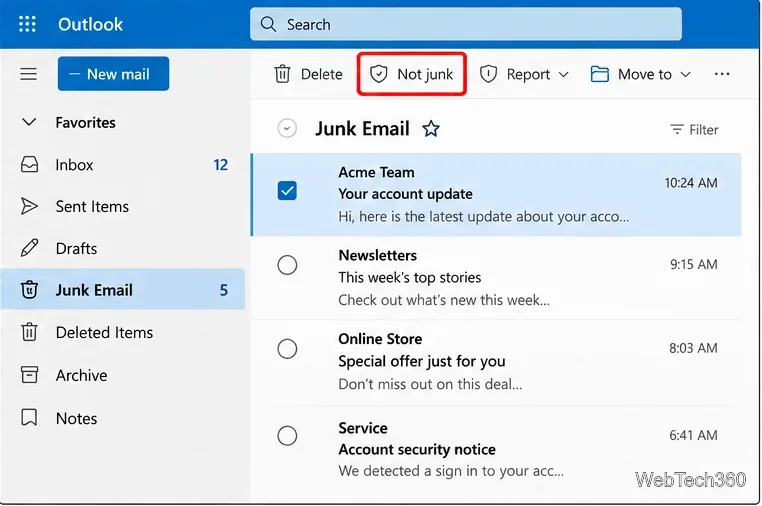Viewport: 762px width, 506px height.
Task: Select the Online Store message circle
Action: [x=287, y=349]
